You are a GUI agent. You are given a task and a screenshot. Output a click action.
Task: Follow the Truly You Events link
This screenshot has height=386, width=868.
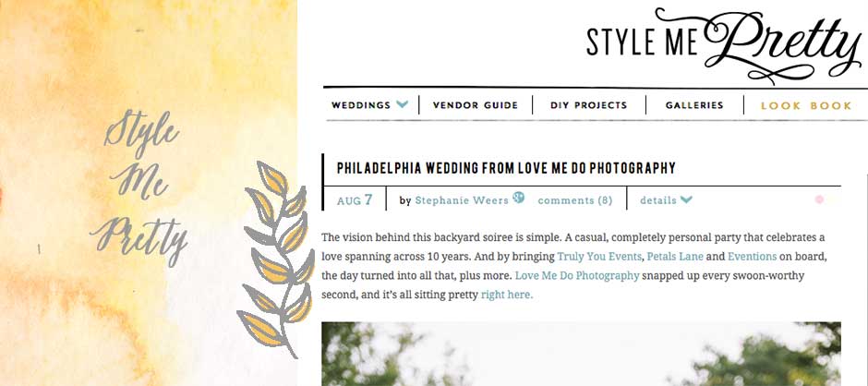(599, 256)
